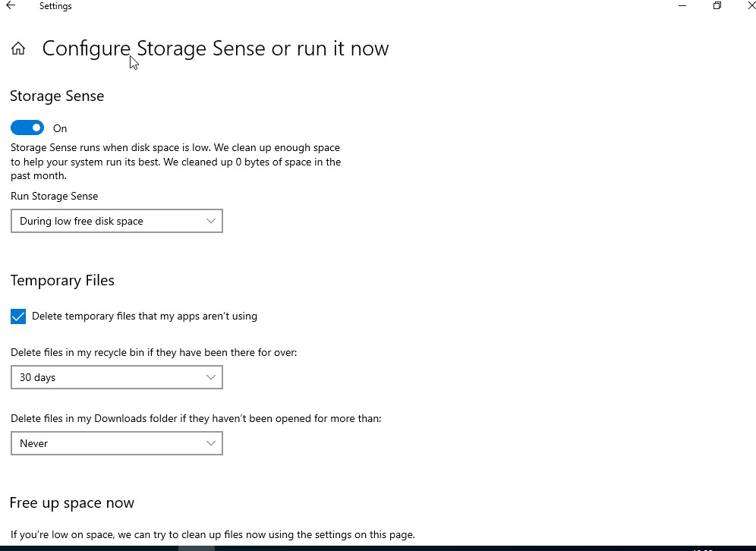Click the 'Storage Sense' section heading

click(x=57, y=96)
